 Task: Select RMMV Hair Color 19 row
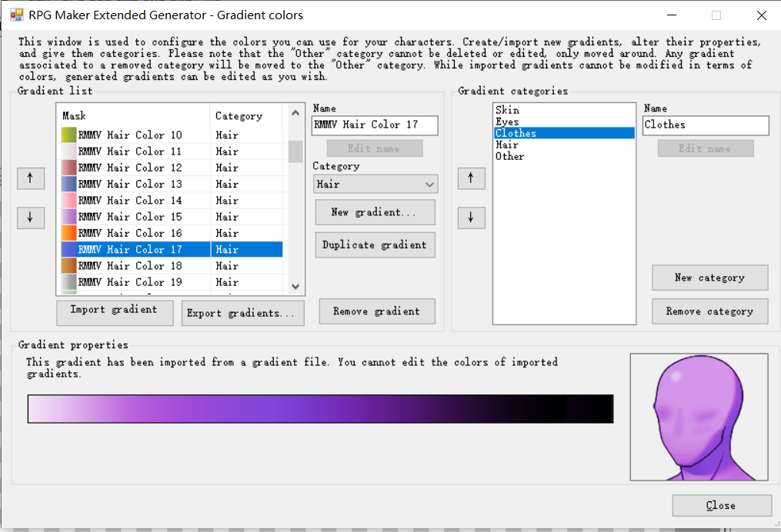[172, 282]
